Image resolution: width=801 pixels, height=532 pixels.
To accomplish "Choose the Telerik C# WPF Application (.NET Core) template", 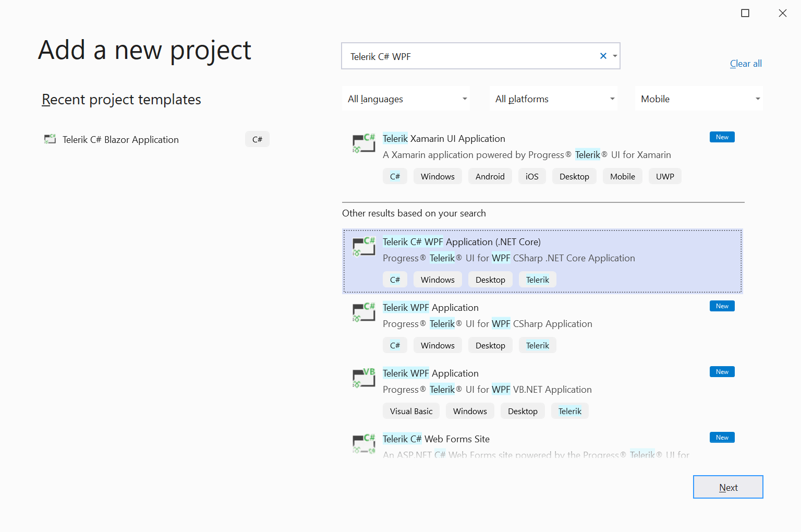I will click(542, 261).
